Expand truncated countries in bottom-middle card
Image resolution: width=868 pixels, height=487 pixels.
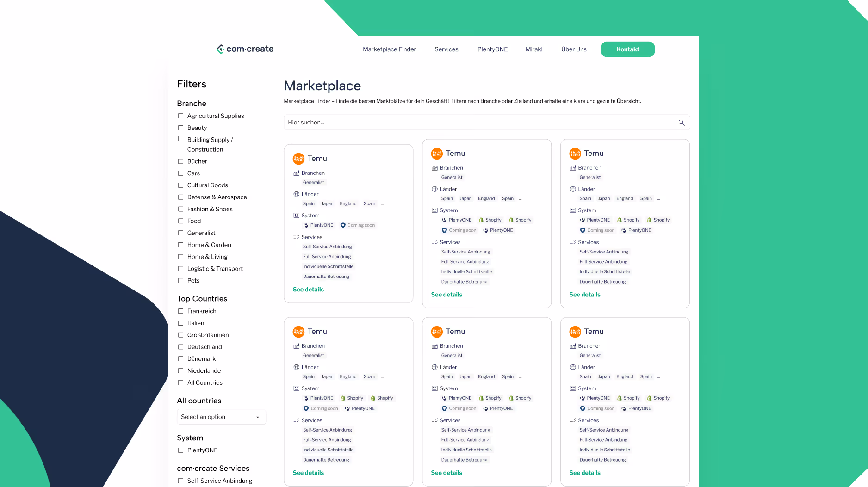521,377
